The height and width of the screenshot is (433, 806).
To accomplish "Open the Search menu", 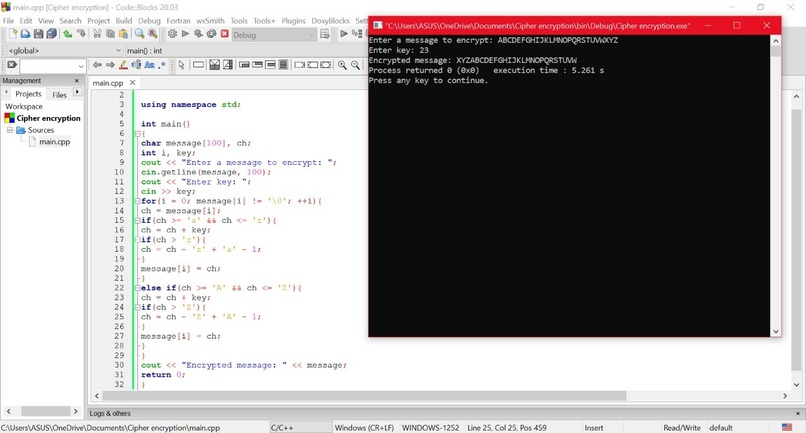I will click(x=70, y=21).
